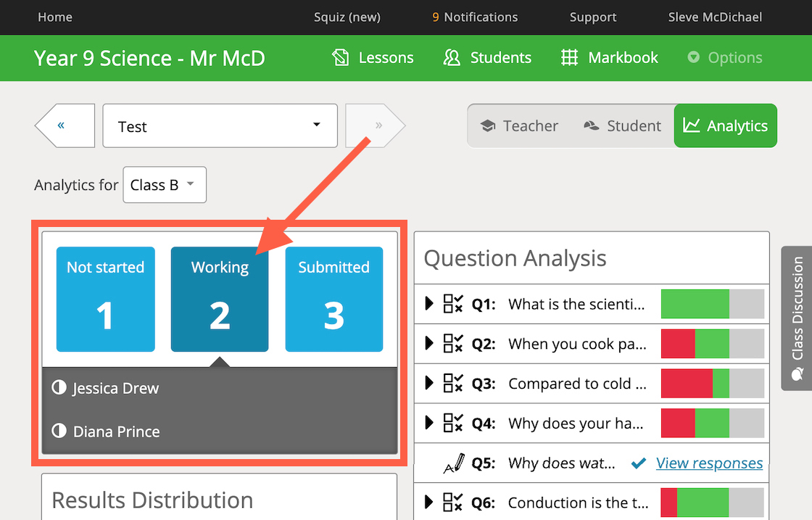Switch to Student view
Image resolution: width=812 pixels, height=520 pixels.
(x=623, y=126)
